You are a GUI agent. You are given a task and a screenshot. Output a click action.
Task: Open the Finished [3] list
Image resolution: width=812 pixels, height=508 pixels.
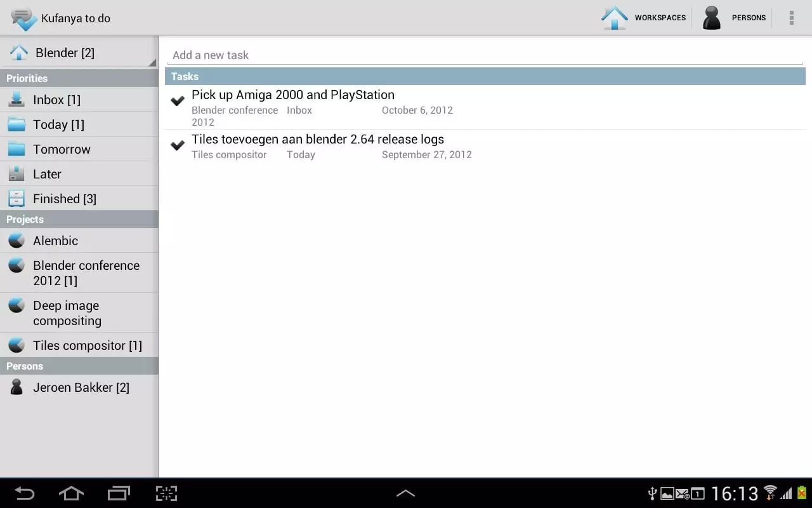coord(79,199)
